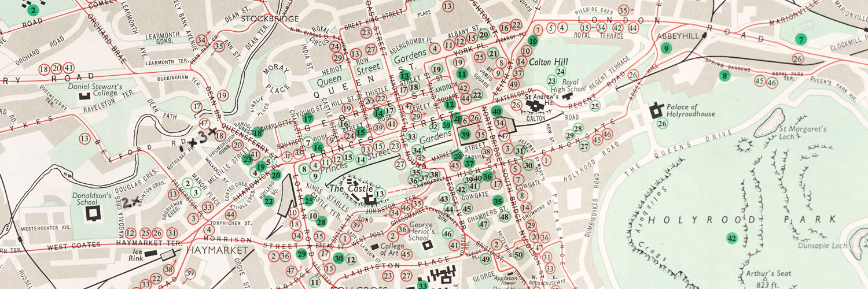Select green marker 29 on Morrison Street
Viewport: 868px width, 289px height.
(301, 253)
